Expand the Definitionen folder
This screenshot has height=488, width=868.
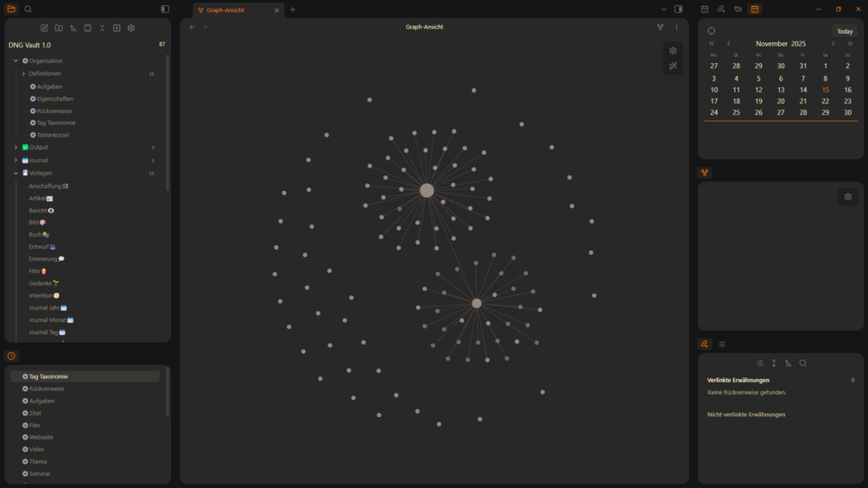click(23, 73)
